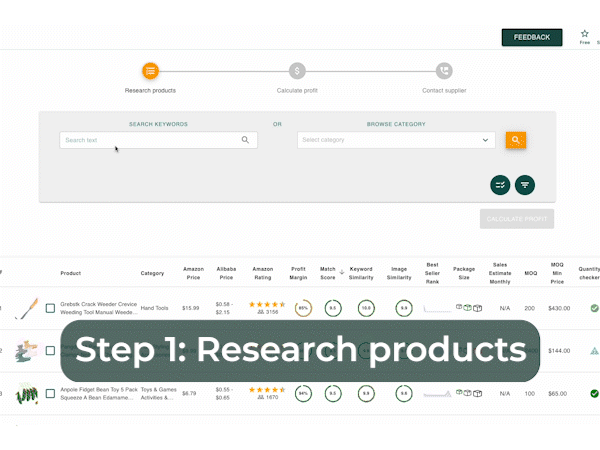Click quantity checker green check for Anpole row
This screenshot has height=450, width=600.
click(x=594, y=393)
